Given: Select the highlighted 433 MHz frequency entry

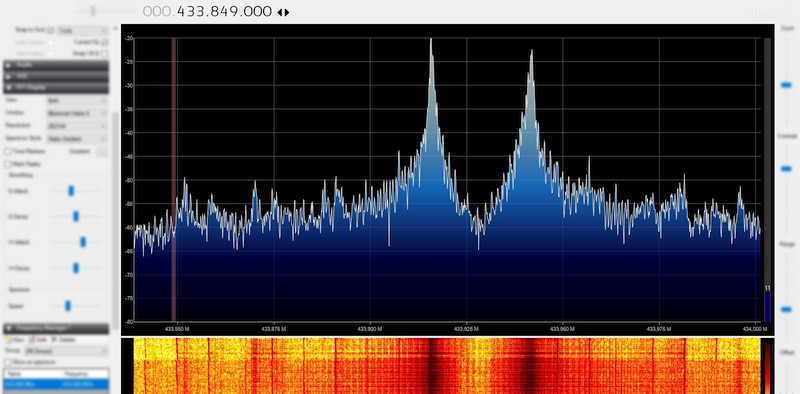Looking at the screenshot, I should [56, 384].
